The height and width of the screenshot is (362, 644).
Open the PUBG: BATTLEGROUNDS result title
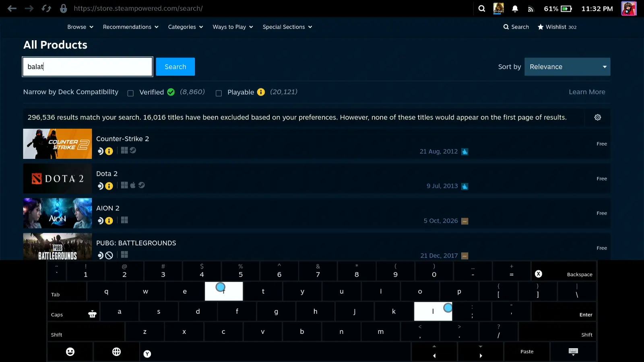136,243
